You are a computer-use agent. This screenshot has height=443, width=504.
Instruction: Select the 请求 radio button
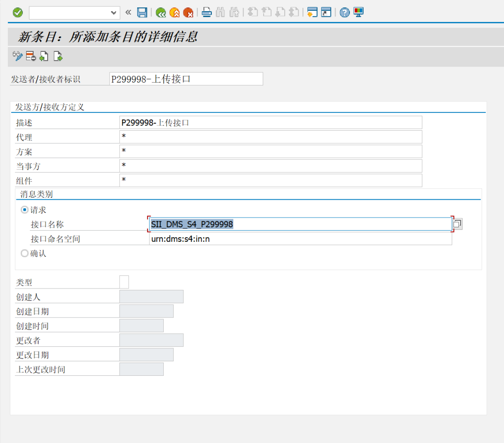(x=24, y=210)
